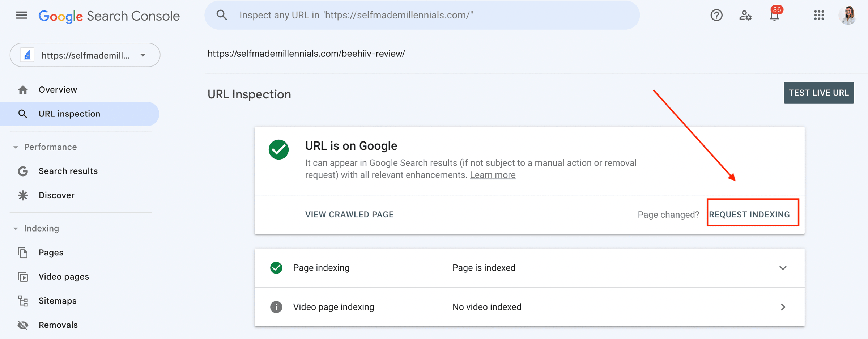Screen dimensions: 868x339
Task: Click the Removals crossed-eye icon
Action: [23, 325]
